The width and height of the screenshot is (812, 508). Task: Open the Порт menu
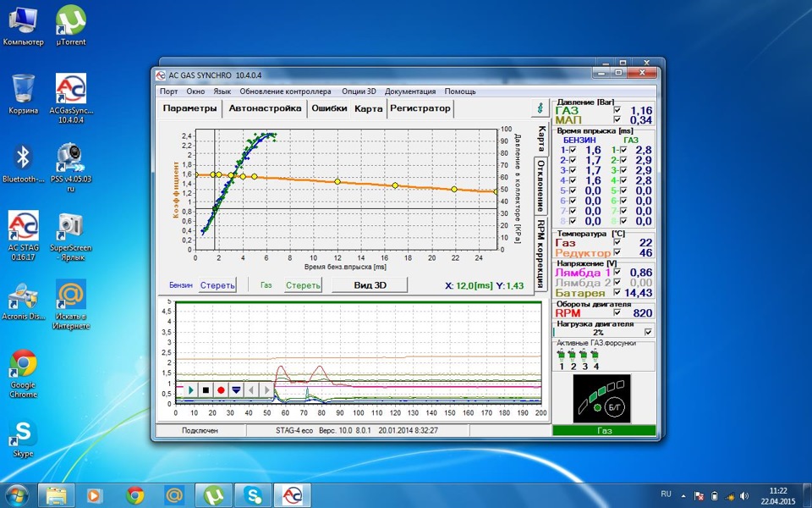[169, 91]
